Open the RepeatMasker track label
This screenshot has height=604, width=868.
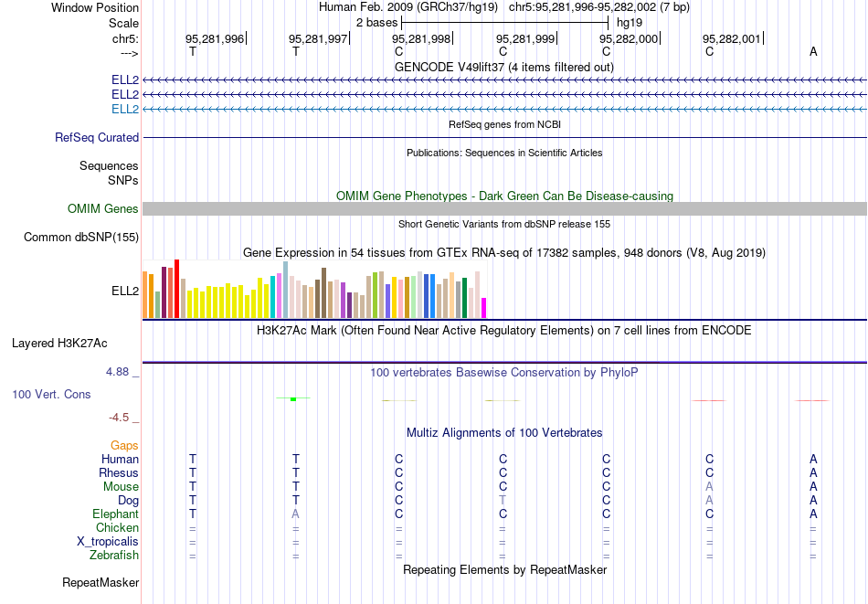click(101, 582)
